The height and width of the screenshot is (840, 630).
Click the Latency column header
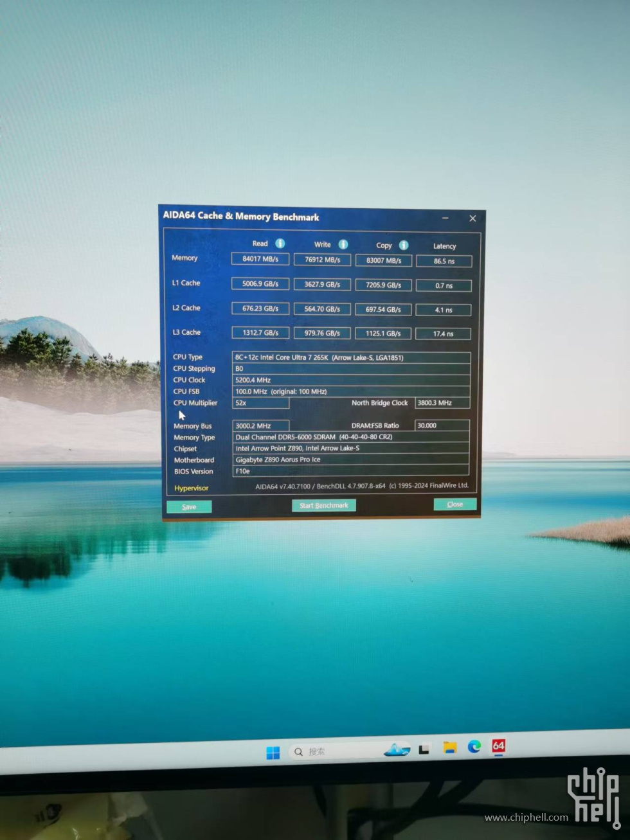coord(444,246)
